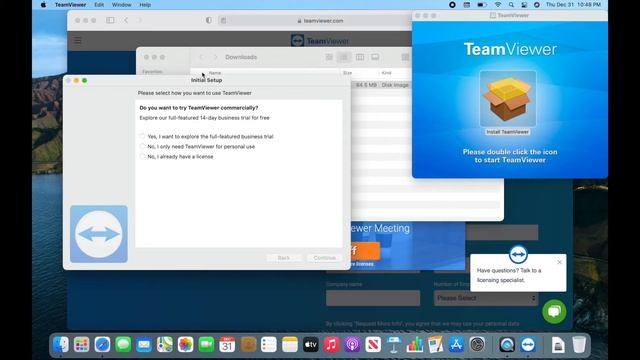Open FaceTime from the Dock
640x360 pixels.
point(207,345)
